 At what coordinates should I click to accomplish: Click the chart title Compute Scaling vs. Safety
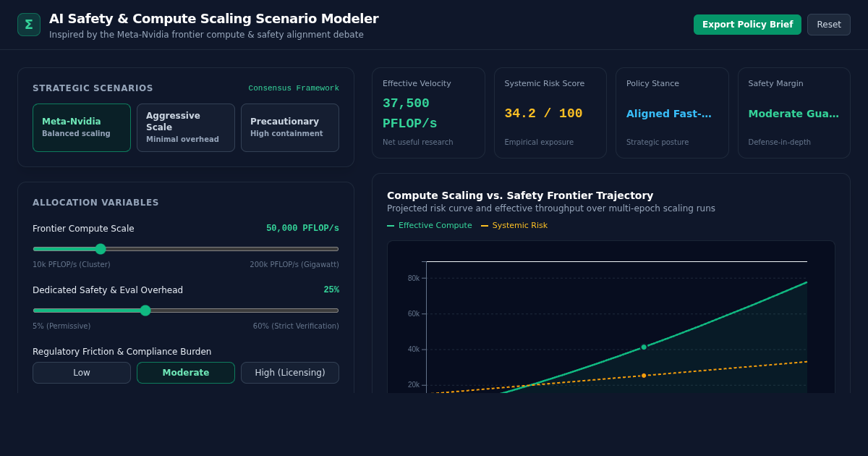pos(520,195)
